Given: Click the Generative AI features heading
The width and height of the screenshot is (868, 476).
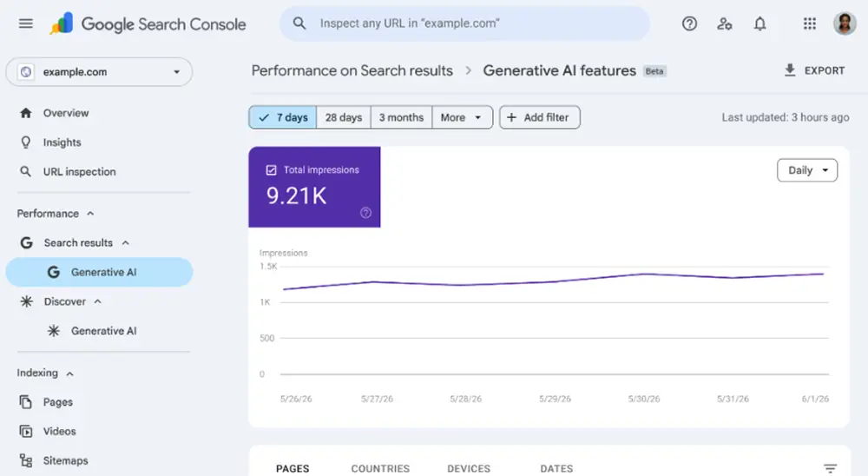Looking at the screenshot, I should (x=559, y=70).
